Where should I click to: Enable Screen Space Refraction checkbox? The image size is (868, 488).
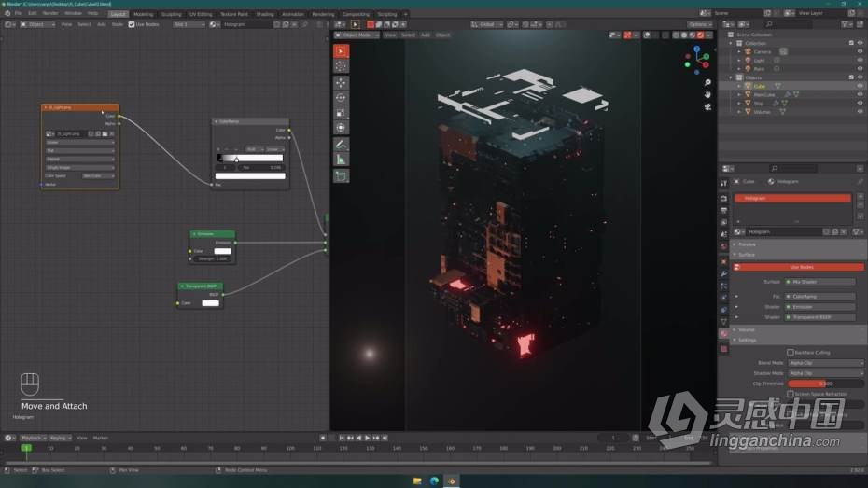(790, 394)
